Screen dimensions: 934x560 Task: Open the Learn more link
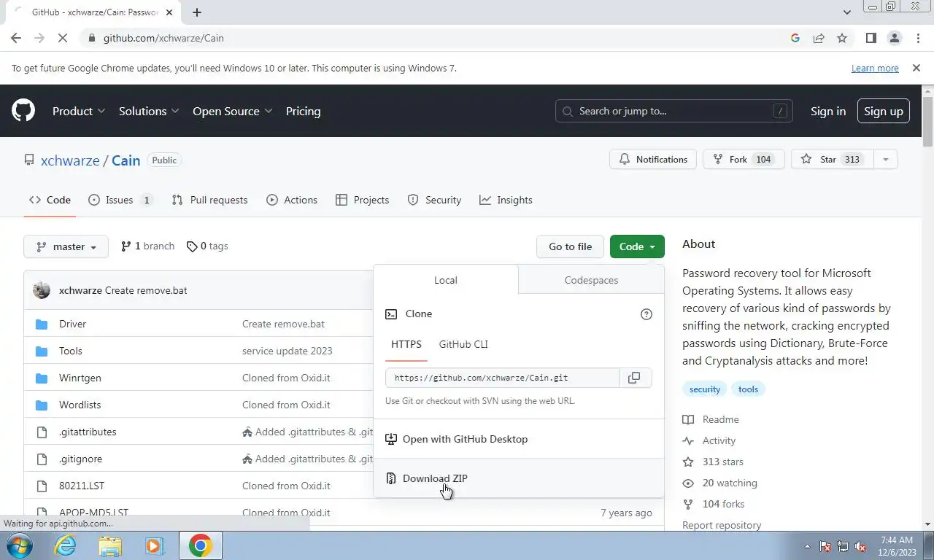(875, 68)
